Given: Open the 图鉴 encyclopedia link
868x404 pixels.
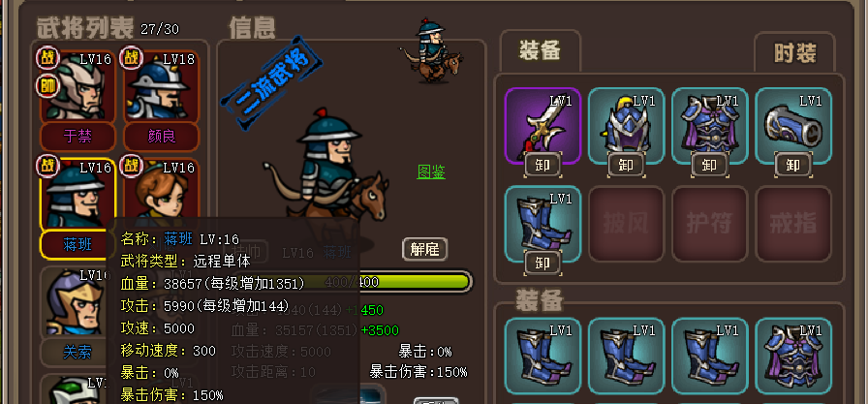Looking at the screenshot, I should (x=431, y=172).
